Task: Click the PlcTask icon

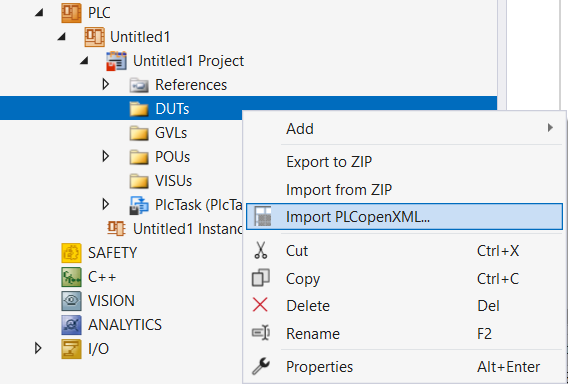Action: click(139, 205)
